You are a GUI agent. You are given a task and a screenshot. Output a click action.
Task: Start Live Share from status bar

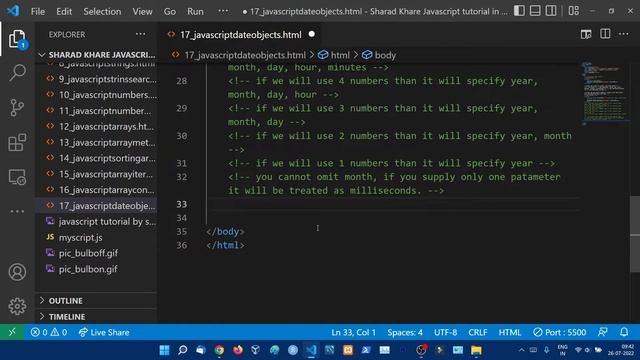coord(104,332)
